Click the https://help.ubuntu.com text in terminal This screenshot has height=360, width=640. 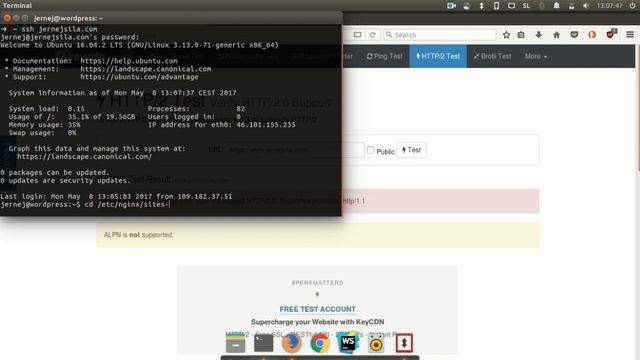point(129,61)
